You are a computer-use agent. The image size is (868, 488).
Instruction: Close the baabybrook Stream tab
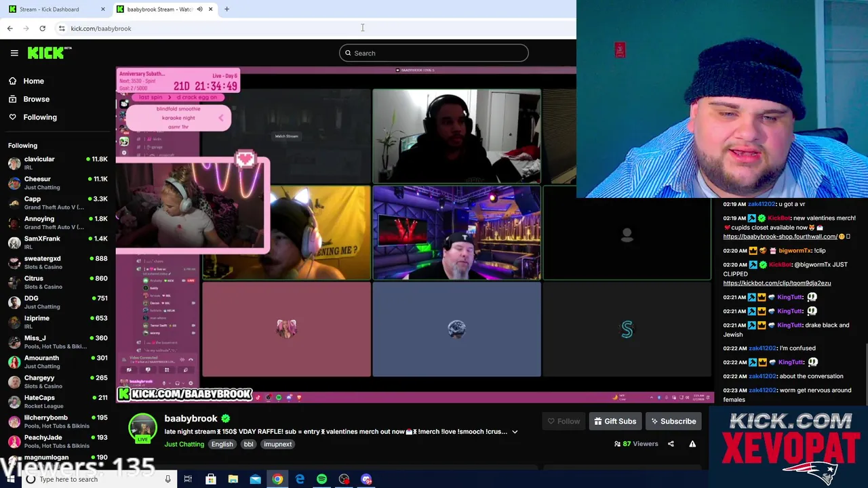210,9
